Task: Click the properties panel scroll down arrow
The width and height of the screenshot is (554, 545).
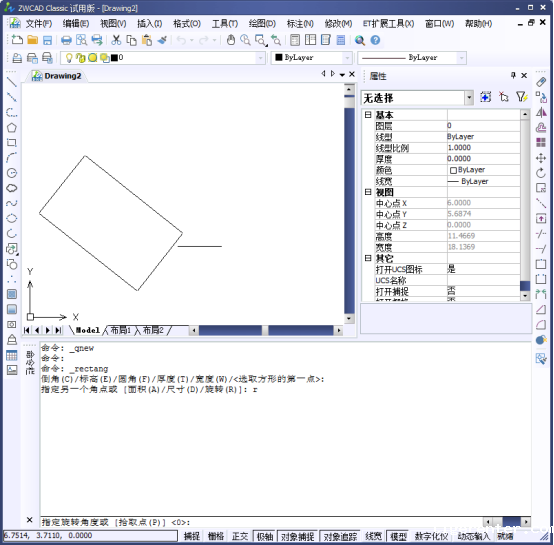Action: 525,295
